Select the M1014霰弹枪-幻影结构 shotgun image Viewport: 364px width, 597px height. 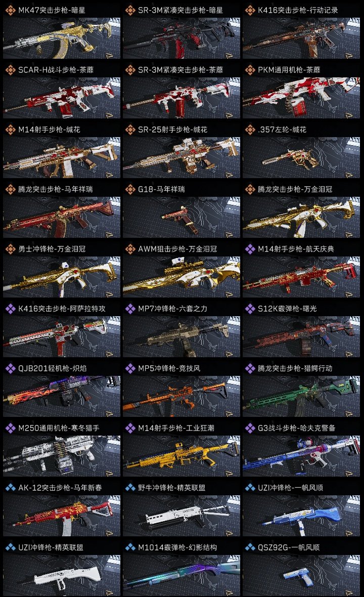point(181,575)
